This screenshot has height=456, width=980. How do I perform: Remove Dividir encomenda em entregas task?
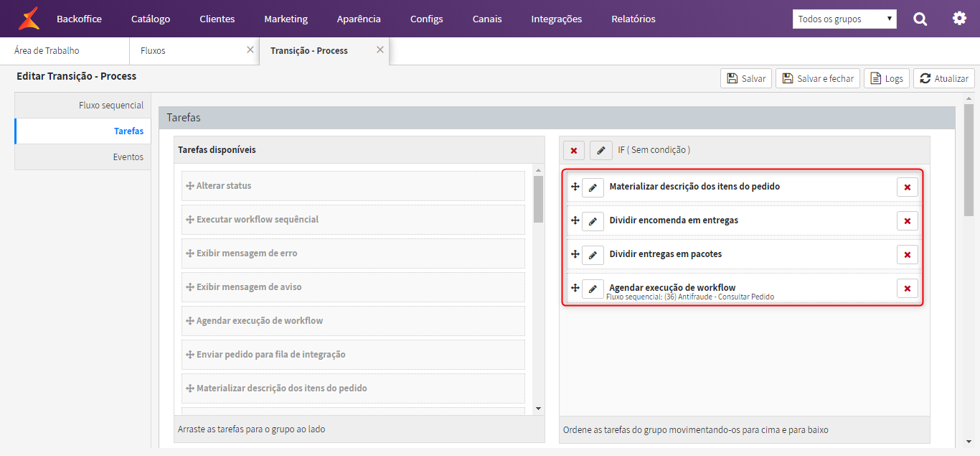pos(908,220)
